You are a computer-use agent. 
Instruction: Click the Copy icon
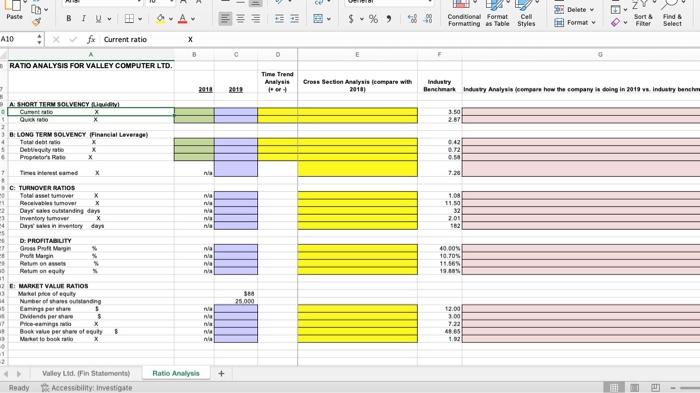(x=36, y=8)
